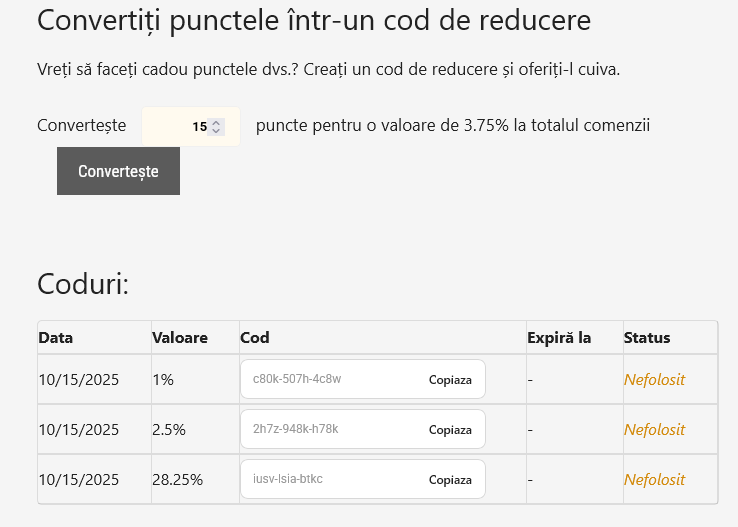The width and height of the screenshot is (738, 527).
Task: Click the Valoare column header
Action: pos(180,338)
